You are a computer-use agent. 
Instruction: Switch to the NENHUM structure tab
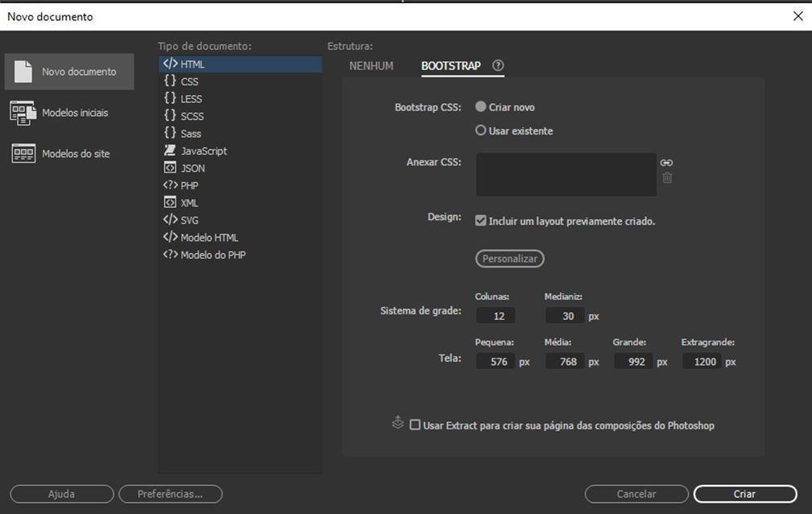point(371,67)
